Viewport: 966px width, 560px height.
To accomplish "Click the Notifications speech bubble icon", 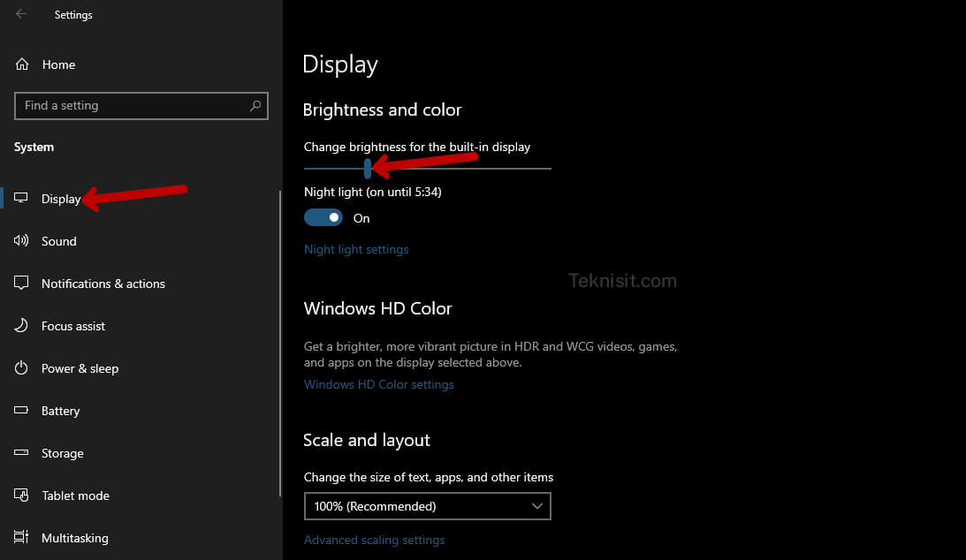I will coord(21,283).
